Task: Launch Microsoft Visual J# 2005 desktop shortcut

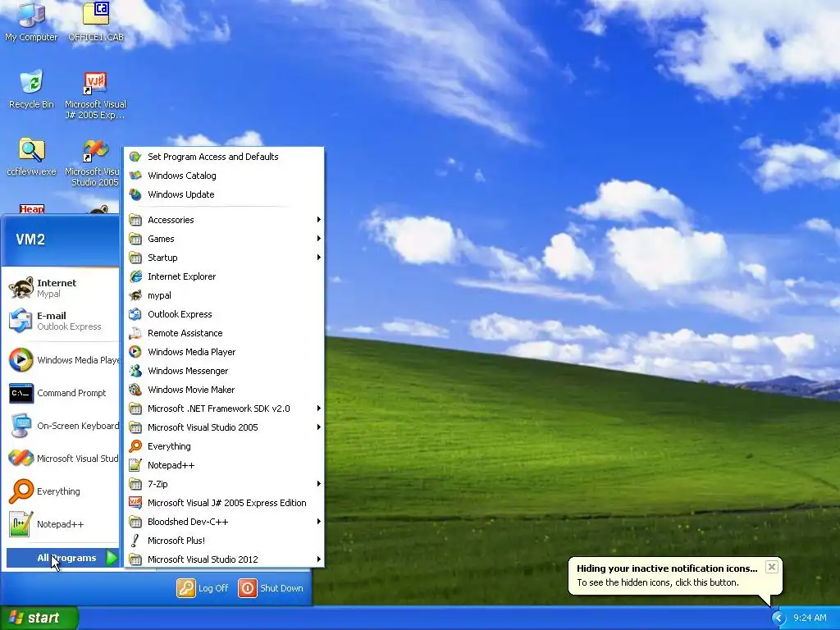Action: [95, 95]
